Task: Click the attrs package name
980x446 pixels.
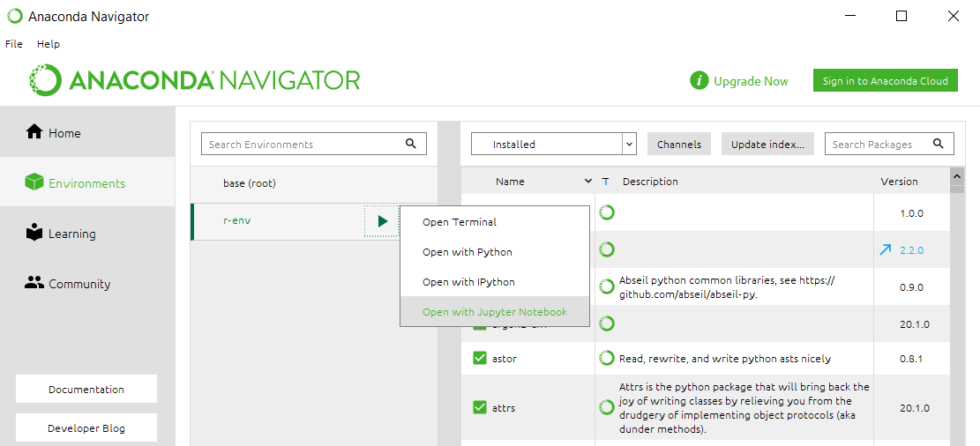Action: point(504,408)
